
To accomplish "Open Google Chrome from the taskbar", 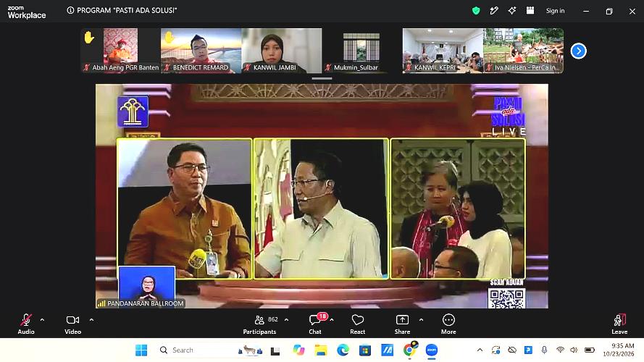I will pos(409,350).
